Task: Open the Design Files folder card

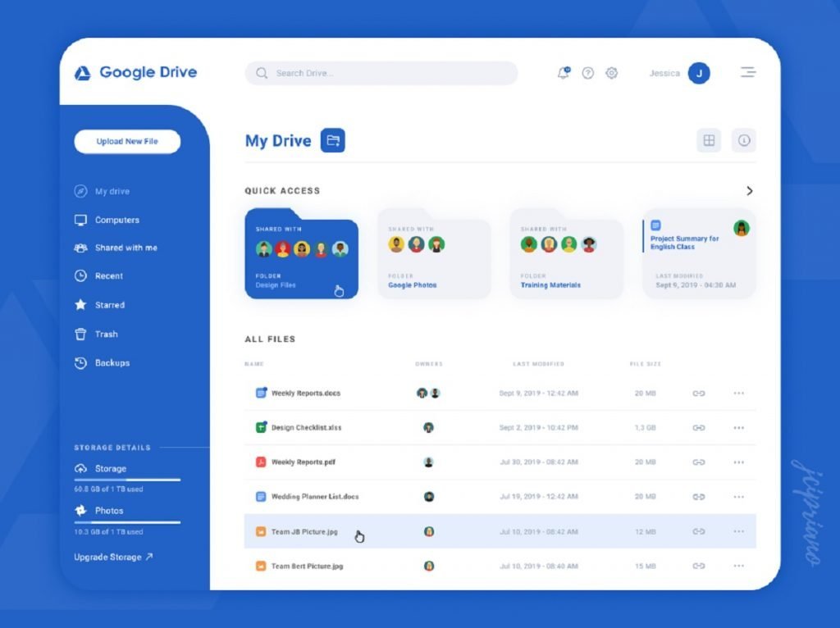Action: coord(302,254)
